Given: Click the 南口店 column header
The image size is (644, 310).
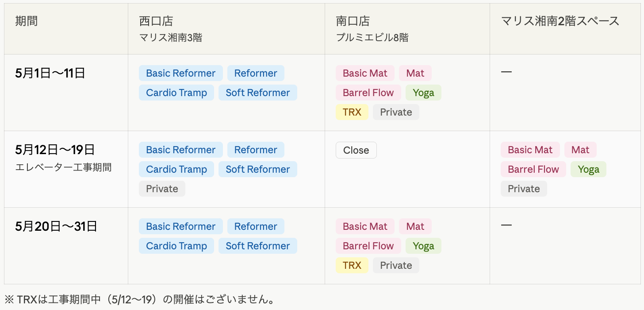Looking at the screenshot, I should 353,21.
